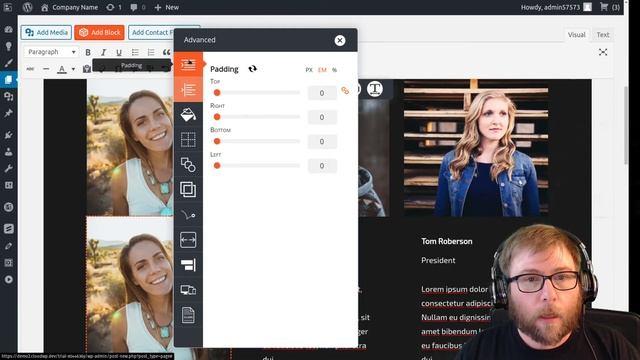Image resolution: width=640 pixels, height=360 pixels.
Task: Click the Add Contact Form button
Action: point(151,32)
